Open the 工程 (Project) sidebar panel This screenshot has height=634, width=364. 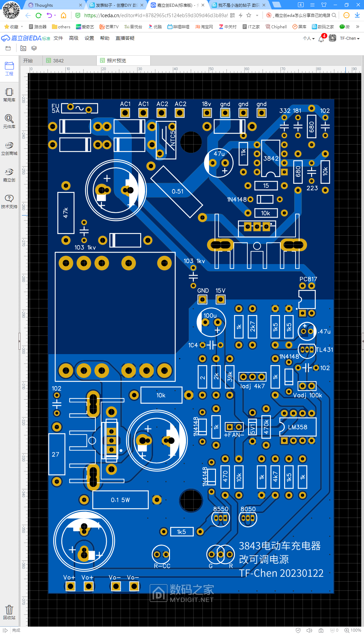click(x=9, y=69)
